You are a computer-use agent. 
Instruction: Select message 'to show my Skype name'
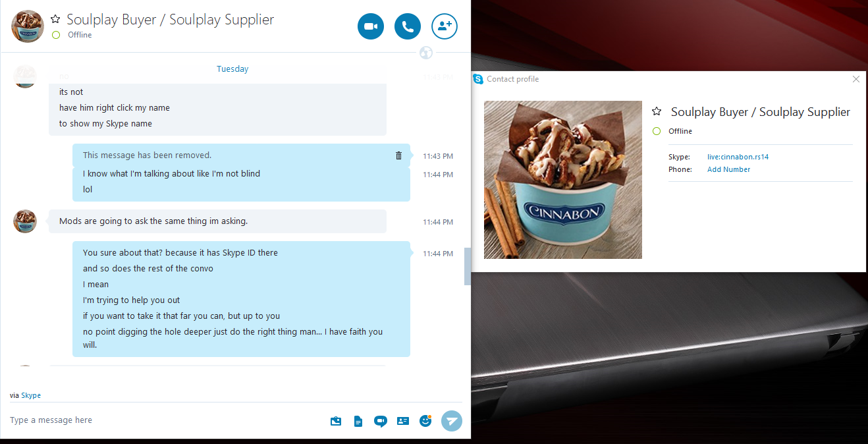coord(105,123)
